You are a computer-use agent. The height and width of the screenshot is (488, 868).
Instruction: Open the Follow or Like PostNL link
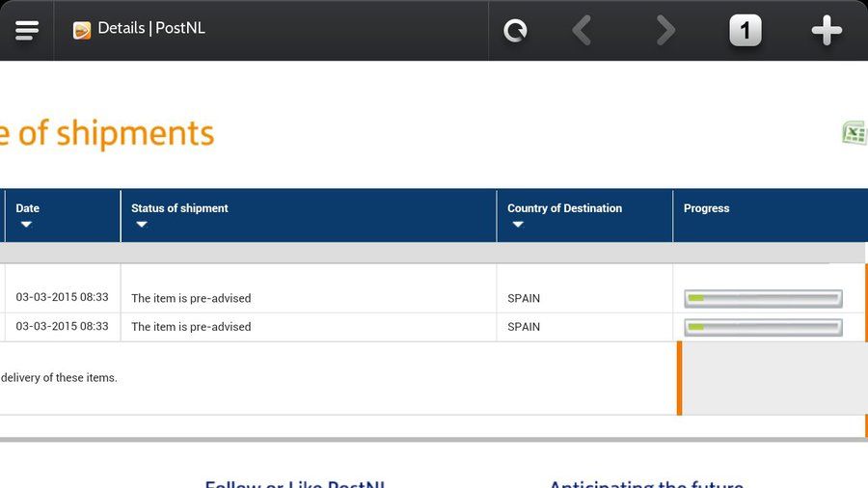(x=295, y=483)
